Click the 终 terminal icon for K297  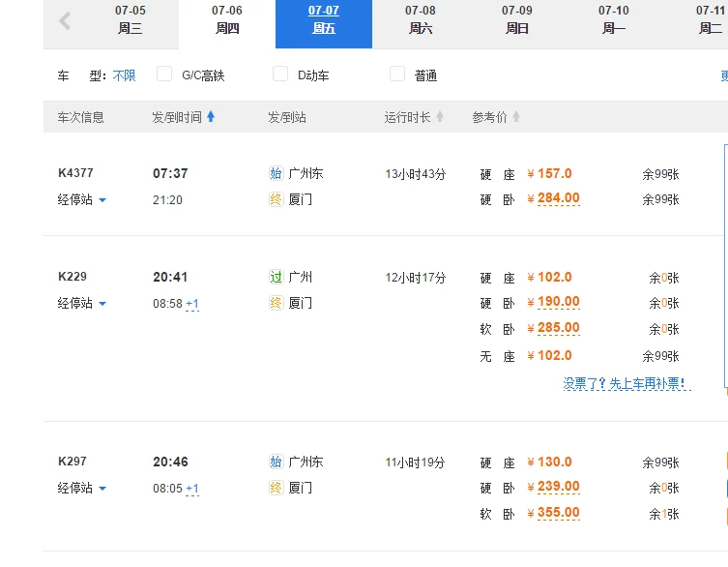[276, 488]
